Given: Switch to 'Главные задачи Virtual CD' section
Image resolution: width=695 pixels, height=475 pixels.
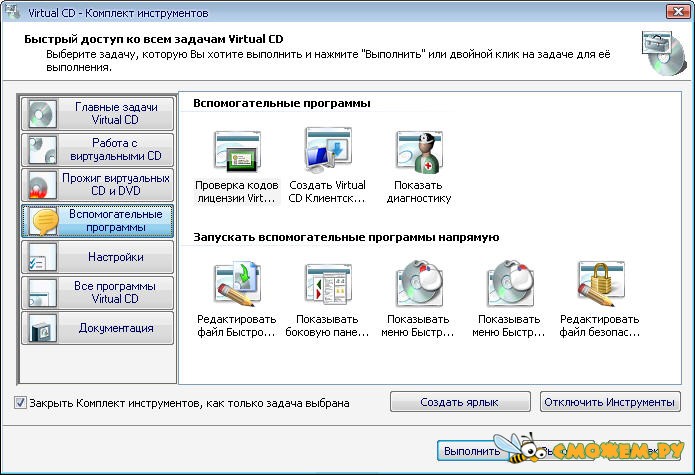Looking at the screenshot, I should coord(98,113).
